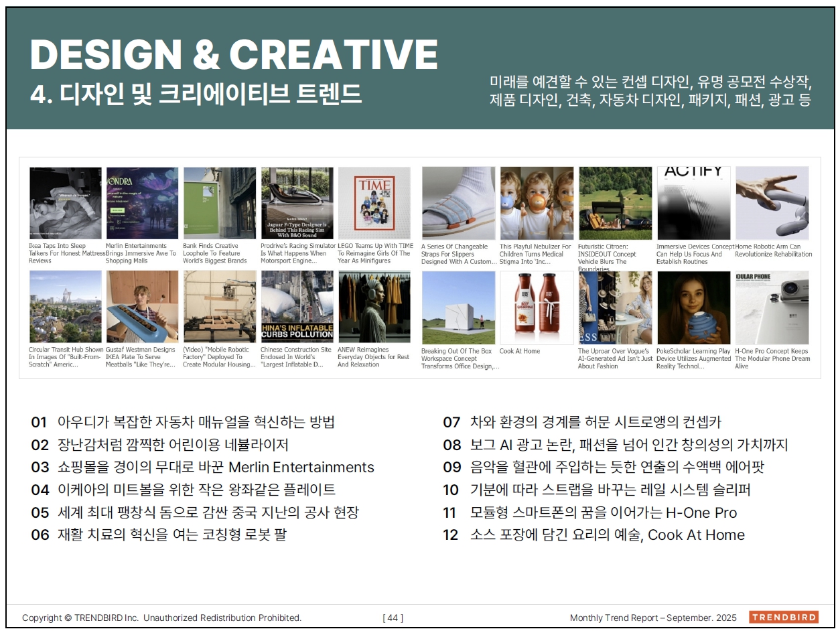Click list item 01 about 아우디 자동차 매뉴얼
840x631 pixels.
(x=182, y=422)
